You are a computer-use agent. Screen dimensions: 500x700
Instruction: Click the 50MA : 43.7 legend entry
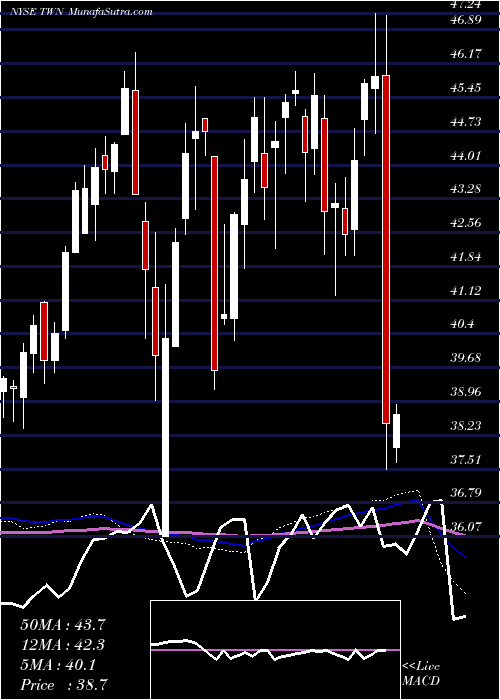pos(63,624)
